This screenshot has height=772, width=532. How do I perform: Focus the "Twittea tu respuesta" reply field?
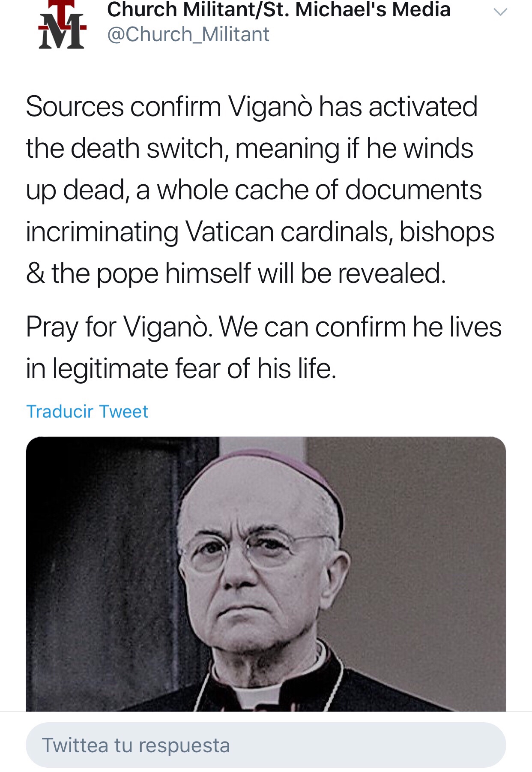266,745
